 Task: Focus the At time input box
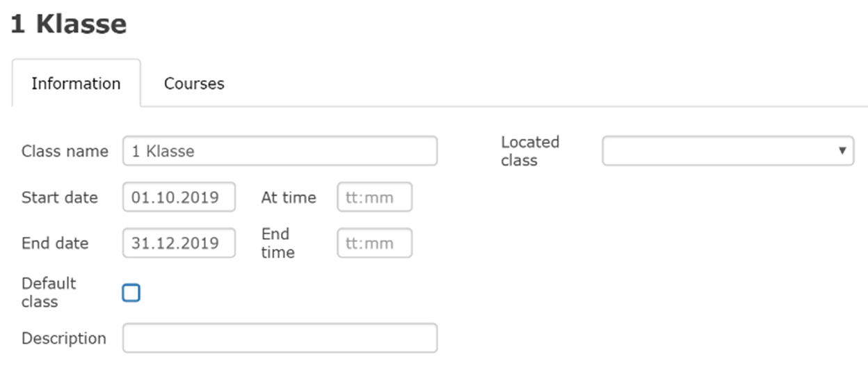pyautogui.click(x=374, y=198)
